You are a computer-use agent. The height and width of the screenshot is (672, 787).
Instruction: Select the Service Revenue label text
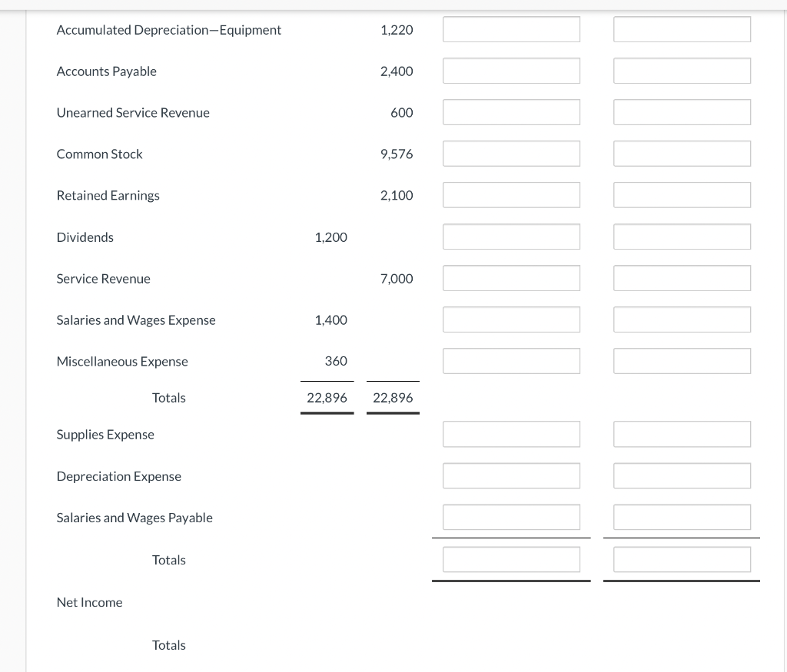[x=103, y=278]
